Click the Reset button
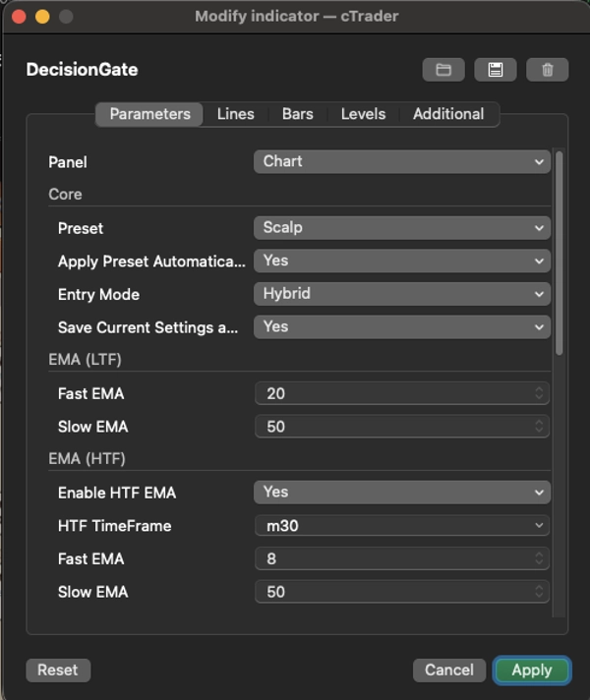The image size is (590, 700). pyautogui.click(x=58, y=671)
